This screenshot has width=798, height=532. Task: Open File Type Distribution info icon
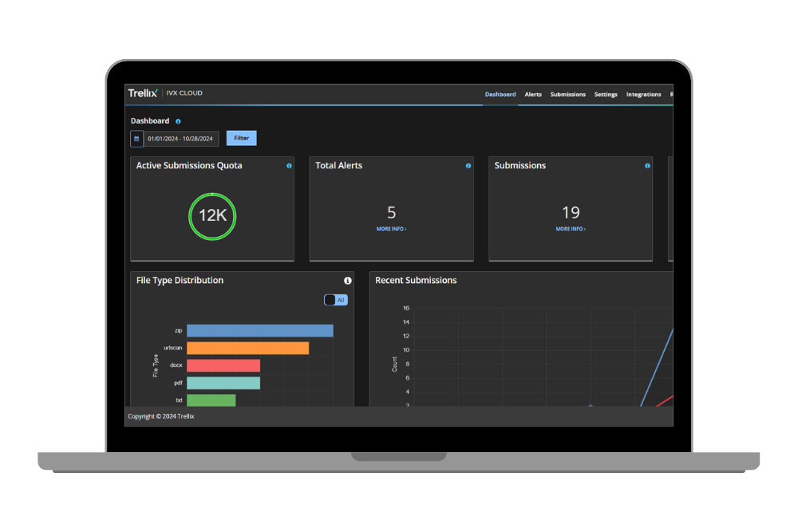[348, 281]
